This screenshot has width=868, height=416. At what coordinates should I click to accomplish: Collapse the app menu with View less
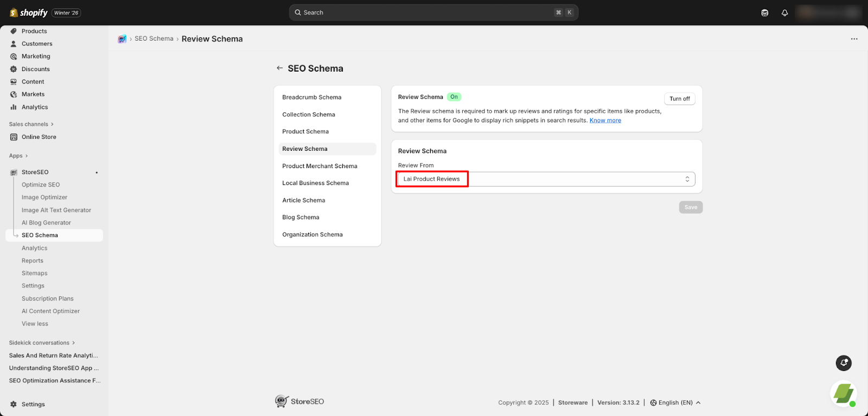pos(35,324)
